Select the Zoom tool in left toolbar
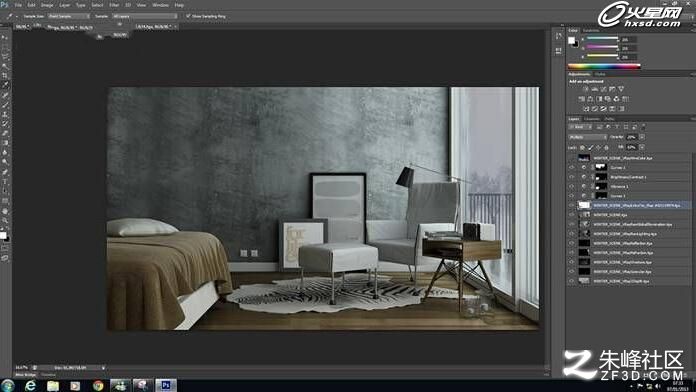Image resolution: width=696 pixels, height=392 pixels. pyautogui.click(x=4, y=220)
